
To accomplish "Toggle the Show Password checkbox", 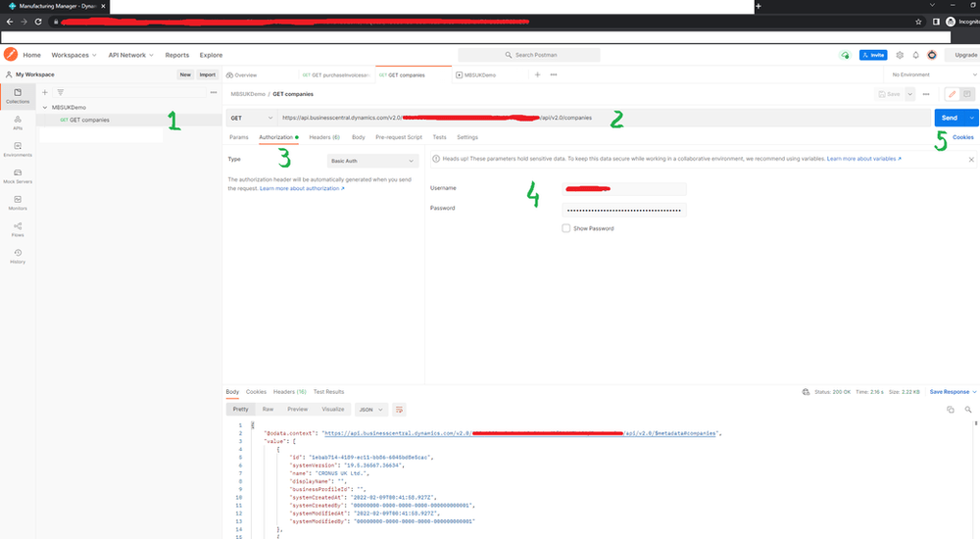I will point(566,228).
